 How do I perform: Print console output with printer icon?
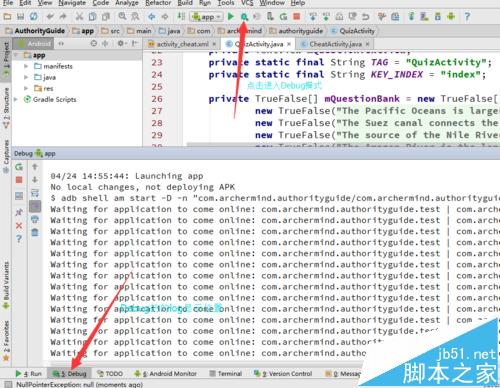coord(35,219)
